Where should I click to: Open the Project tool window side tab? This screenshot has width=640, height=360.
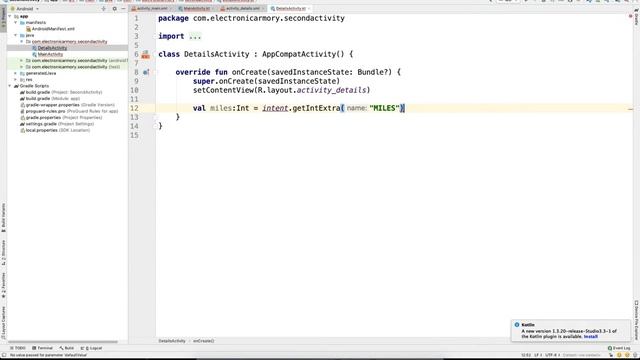pyautogui.click(x=3, y=18)
